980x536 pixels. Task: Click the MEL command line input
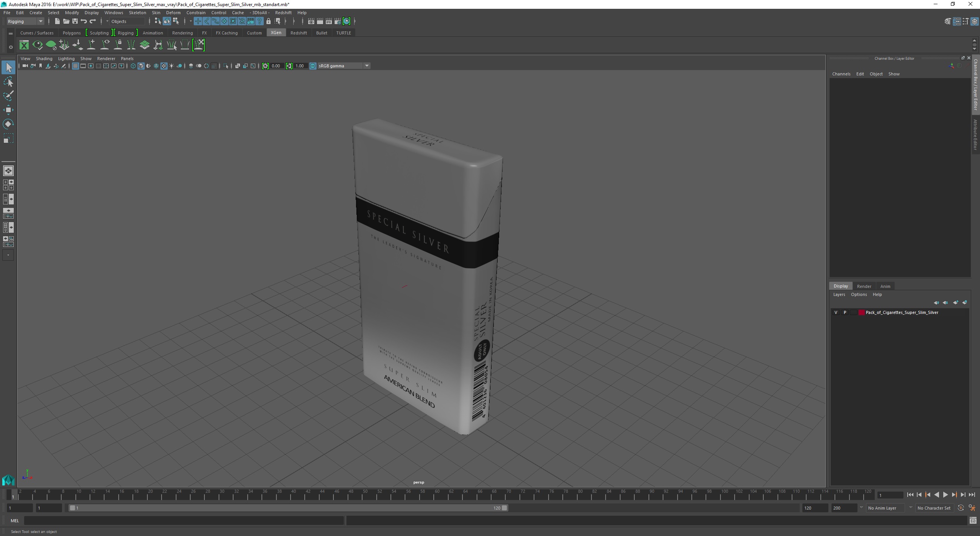coord(184,521)
